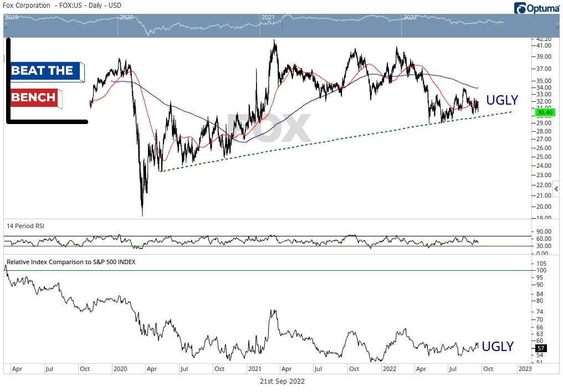Viewport: 563px width, 392px height.
Task: Grab the right handle of the overview strip
Action: click(557, 26)
